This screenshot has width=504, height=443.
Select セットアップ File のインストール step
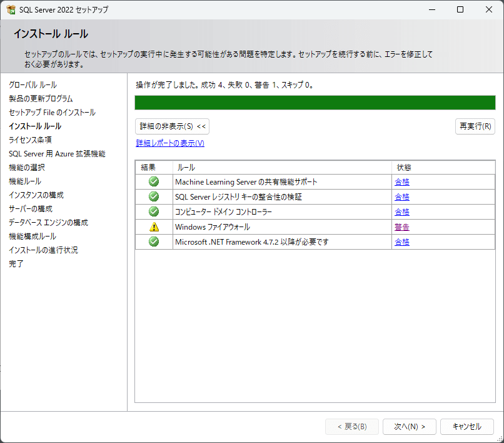52,113
